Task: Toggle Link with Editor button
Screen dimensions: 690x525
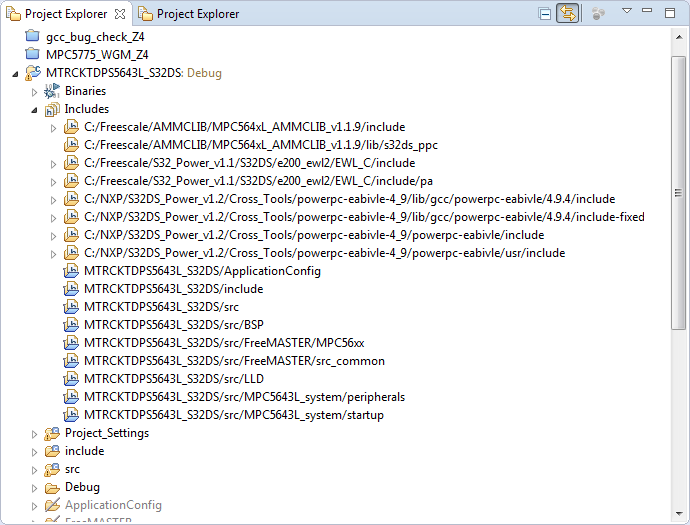Action: tap(567, 14)
